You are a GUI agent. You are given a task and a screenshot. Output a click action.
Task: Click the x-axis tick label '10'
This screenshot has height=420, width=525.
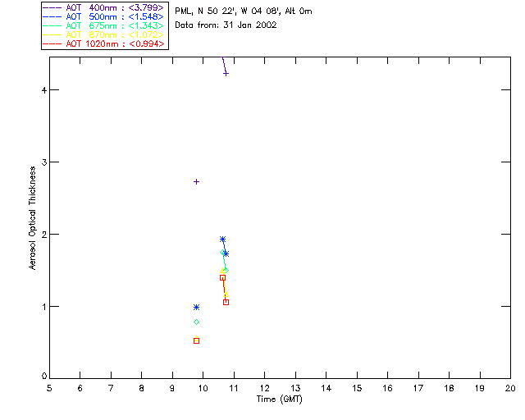(x=203, y=388)
